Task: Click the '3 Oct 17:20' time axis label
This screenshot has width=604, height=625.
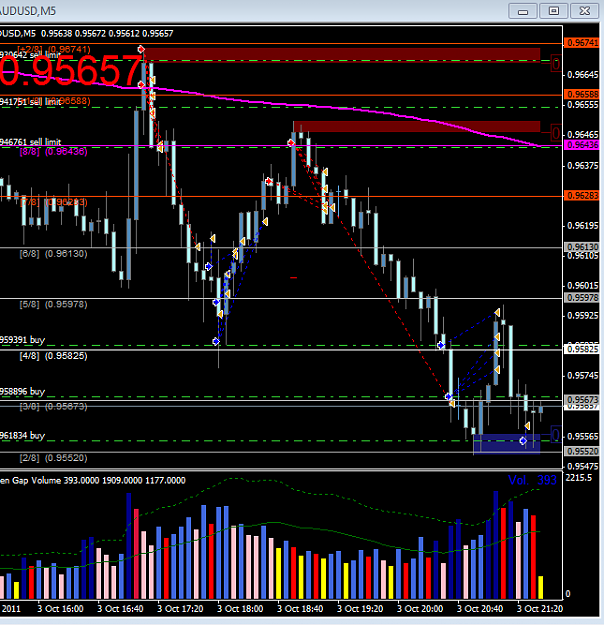Action: coord(180,609)
